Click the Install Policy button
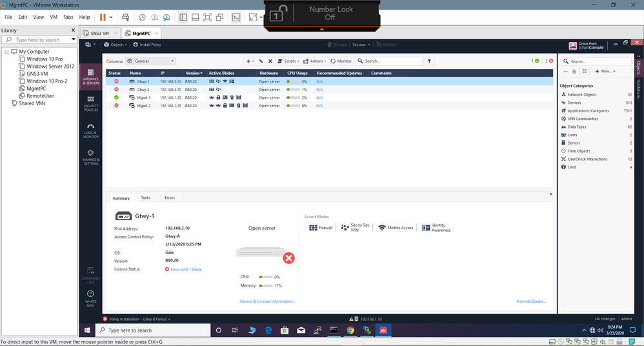 click(147, 45)
